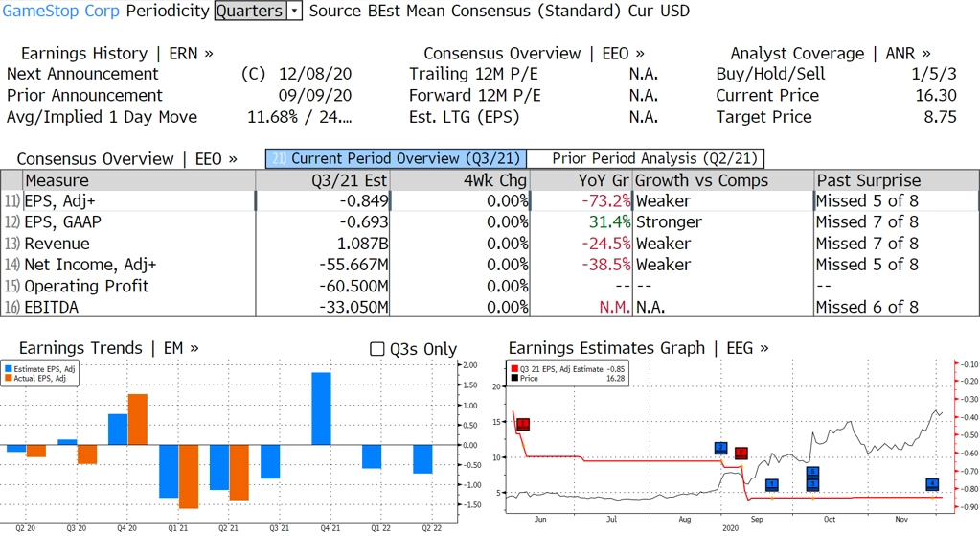Click the blue Estimate EPS, Adj legend swatch
The height and width of the screenshot is (536, 980).
coord(8,369)
